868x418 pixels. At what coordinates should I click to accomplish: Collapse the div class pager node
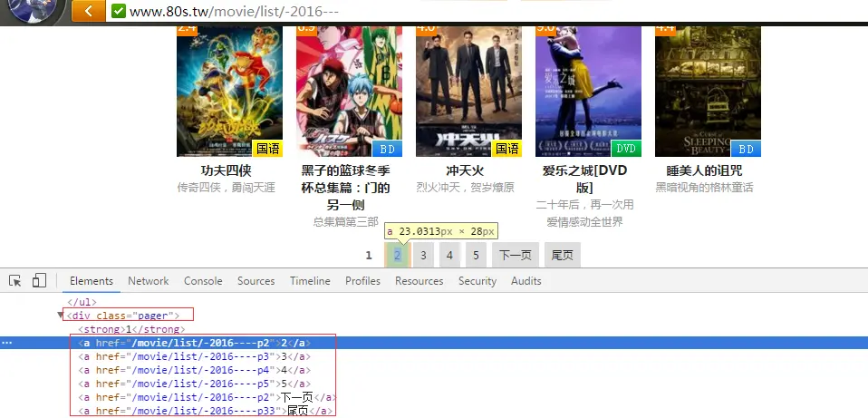[61, 316]
